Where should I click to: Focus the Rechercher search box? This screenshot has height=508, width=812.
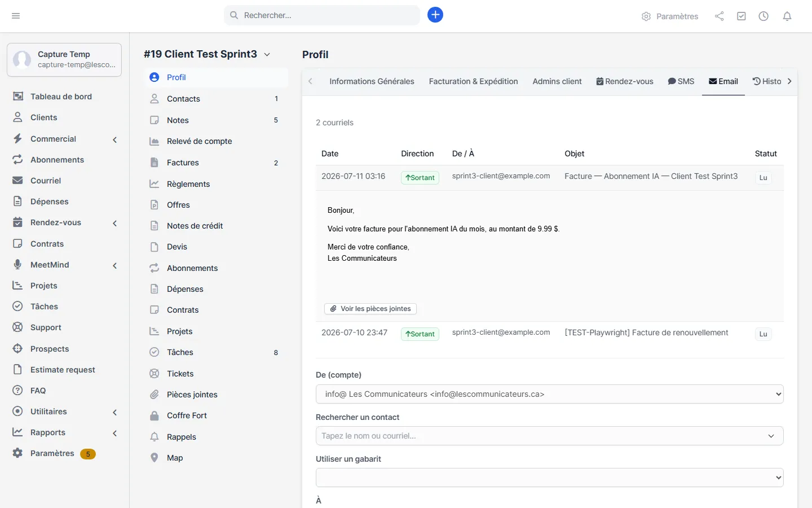point(322,15)
